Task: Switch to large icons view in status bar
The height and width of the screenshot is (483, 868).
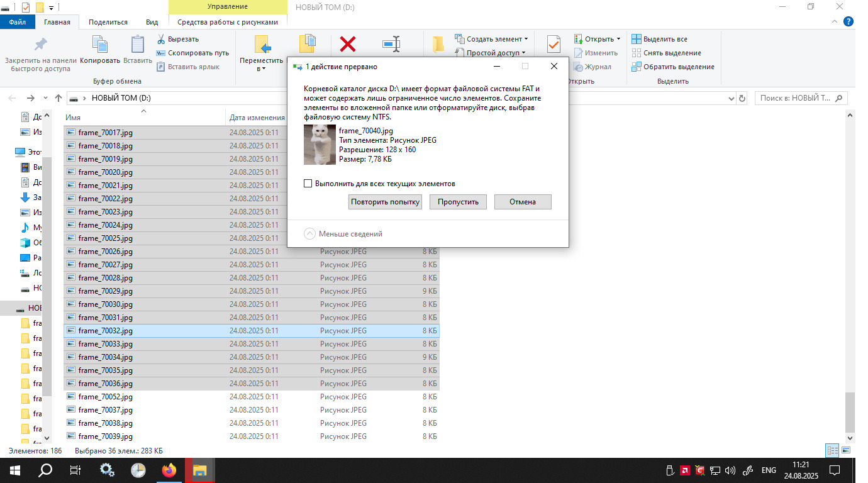Action: (x=847, y=450)
